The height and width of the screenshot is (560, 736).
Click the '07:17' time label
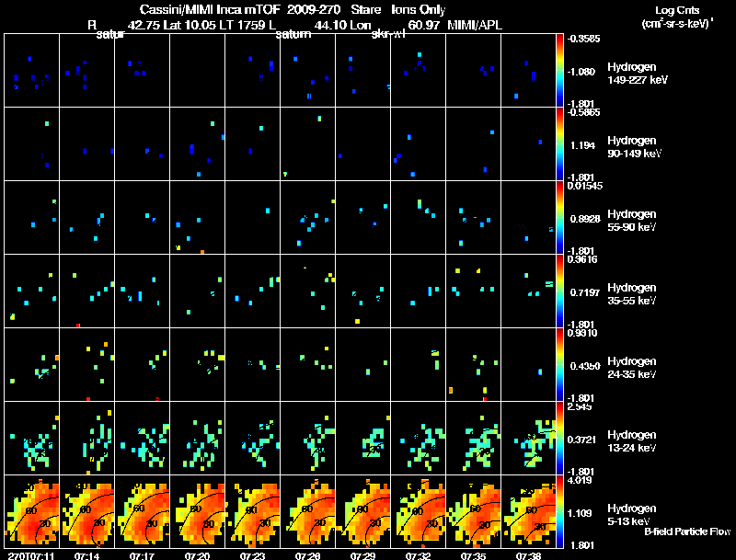[x=143, y=556]
